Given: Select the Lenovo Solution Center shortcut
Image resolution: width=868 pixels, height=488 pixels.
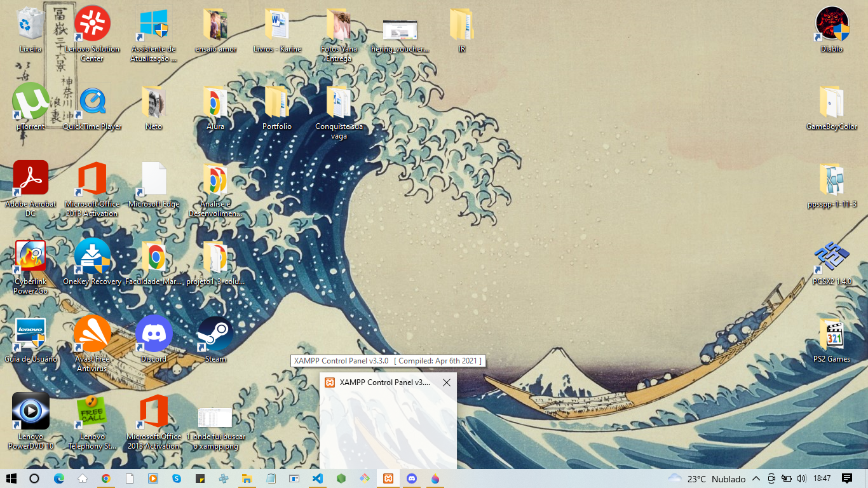Looking at the screenshot, I should coord(92,35).
